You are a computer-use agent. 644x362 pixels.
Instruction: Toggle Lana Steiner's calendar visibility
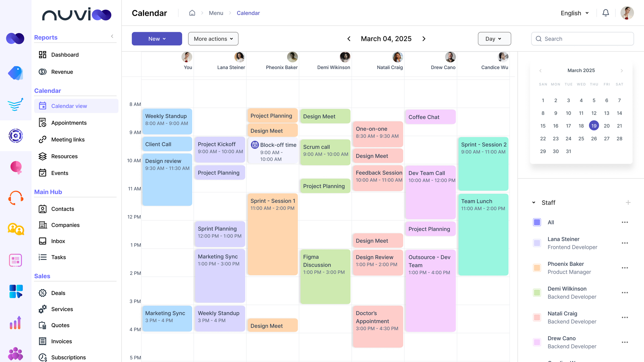click(x=537, y=243)
